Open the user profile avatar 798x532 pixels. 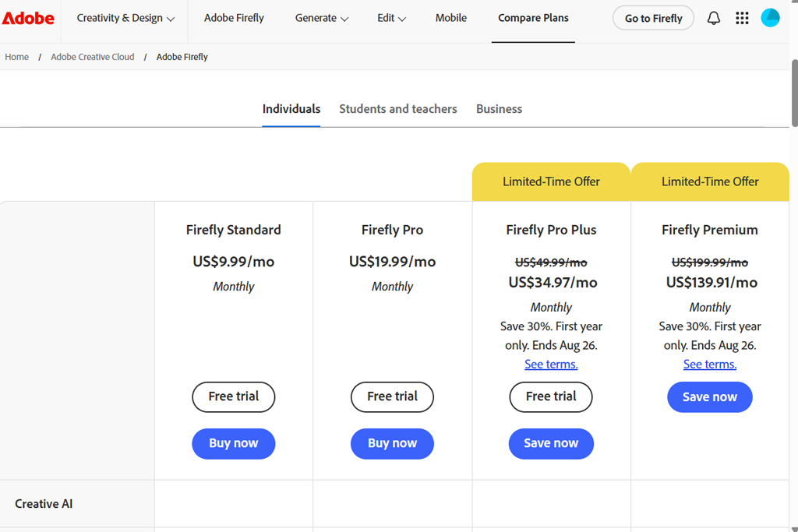point(770,18)
